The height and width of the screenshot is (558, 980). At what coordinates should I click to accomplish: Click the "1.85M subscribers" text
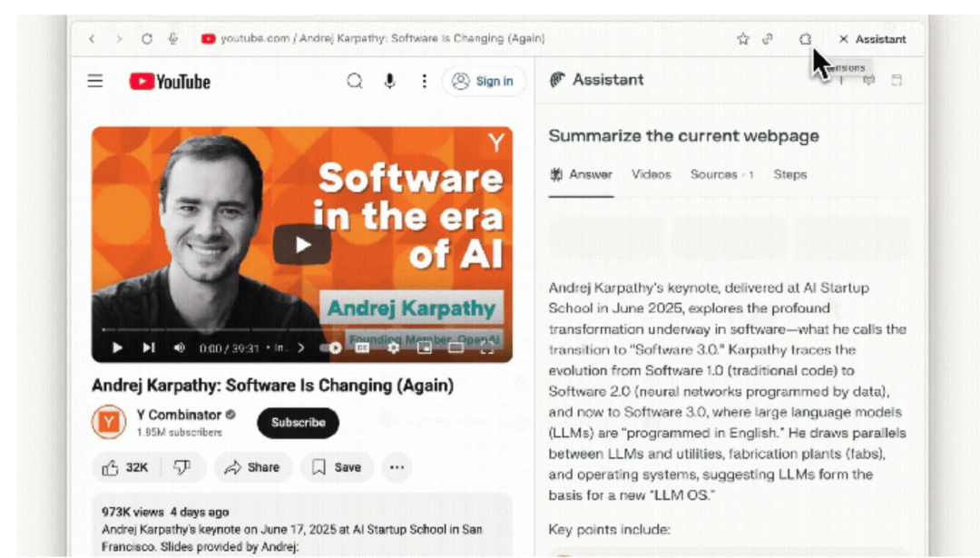180,433
